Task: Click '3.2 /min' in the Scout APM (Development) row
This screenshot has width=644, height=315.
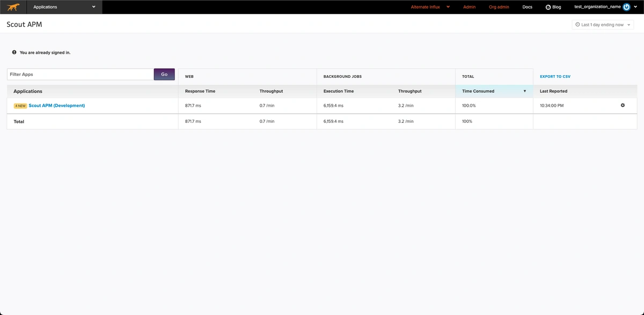Action: coord(406,106)
